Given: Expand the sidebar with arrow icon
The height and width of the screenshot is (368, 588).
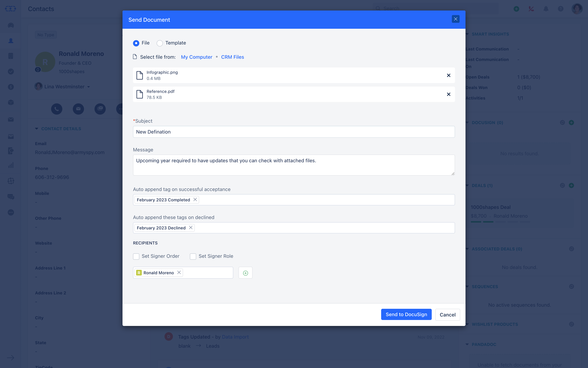Looking at the screenshot, I should pos(10,358).
